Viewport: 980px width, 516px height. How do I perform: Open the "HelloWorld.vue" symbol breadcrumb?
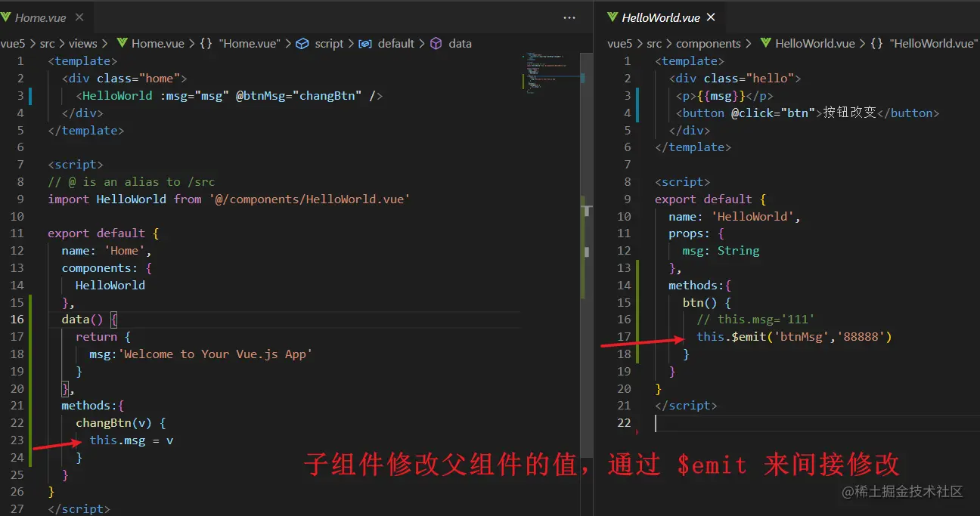[x=933, y=44]
